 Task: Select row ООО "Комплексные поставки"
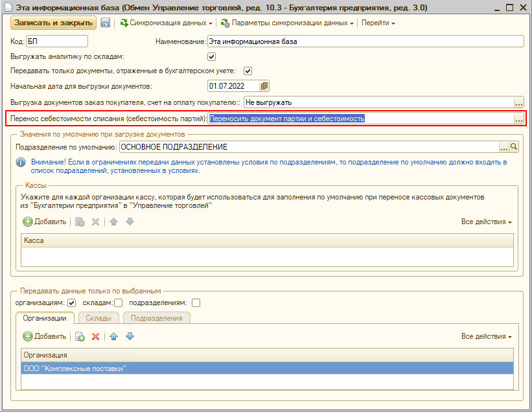pyautogui.click(x=267, y=368)
